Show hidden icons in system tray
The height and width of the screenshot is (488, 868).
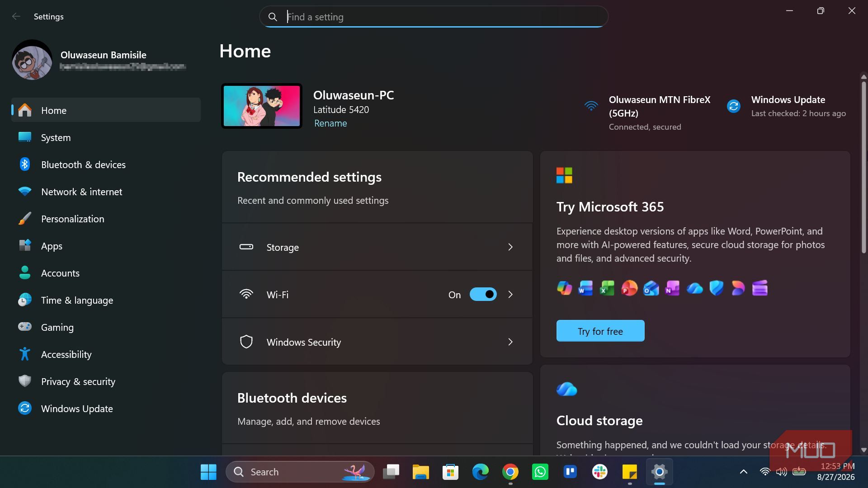pyautogui.click(x=743, y=472)
